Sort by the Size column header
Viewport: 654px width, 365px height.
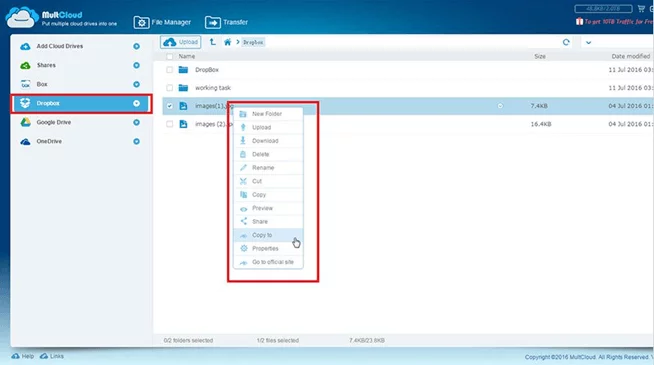540,56
